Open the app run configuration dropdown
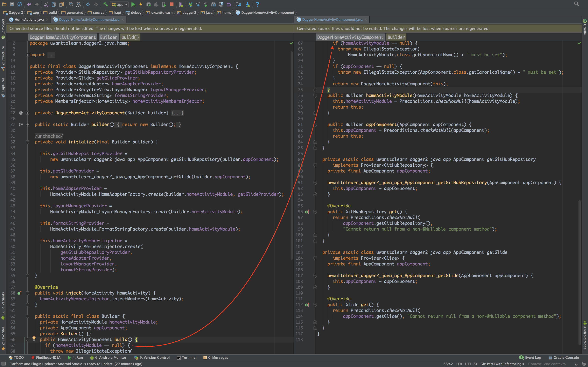Screen dimensions: 588x367 coord(120,4)
